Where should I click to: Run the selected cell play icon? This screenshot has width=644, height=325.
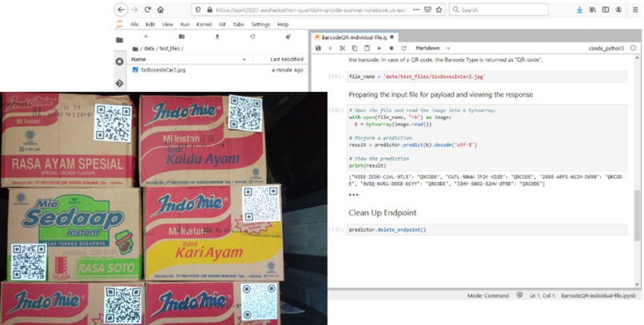[380, 48]
